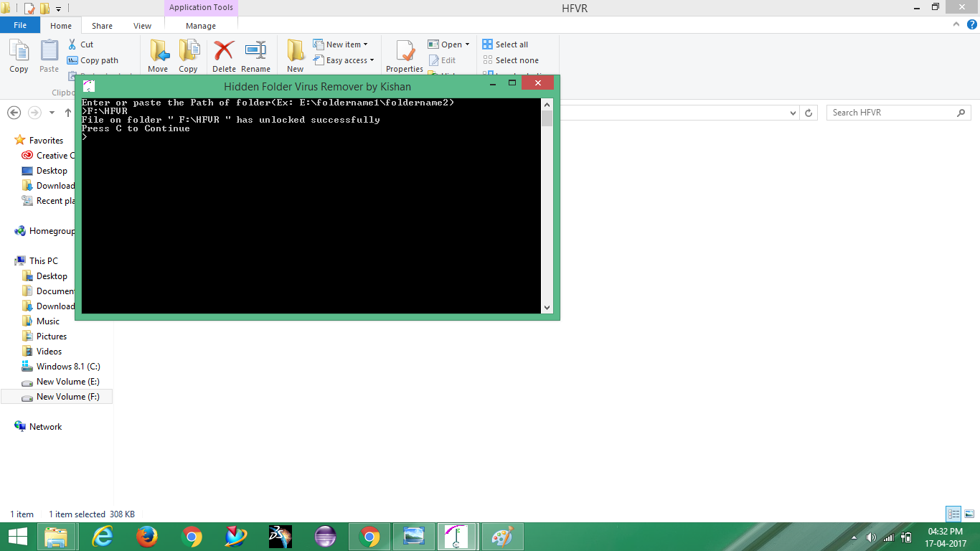Select This PC in the navigation pane
This screenshot has width=980, height=551.
[43, 261]
